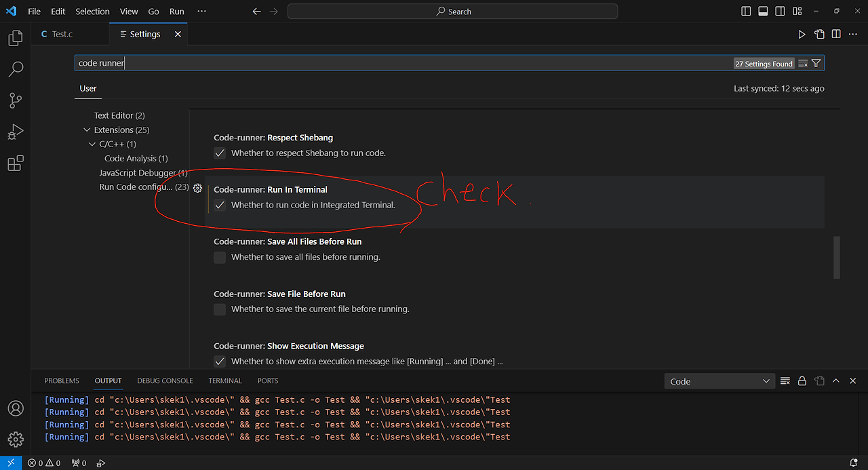The height and width of the screenshot is (470, 868).
Task: Clear the Output panel
Action: pos(785,381)
